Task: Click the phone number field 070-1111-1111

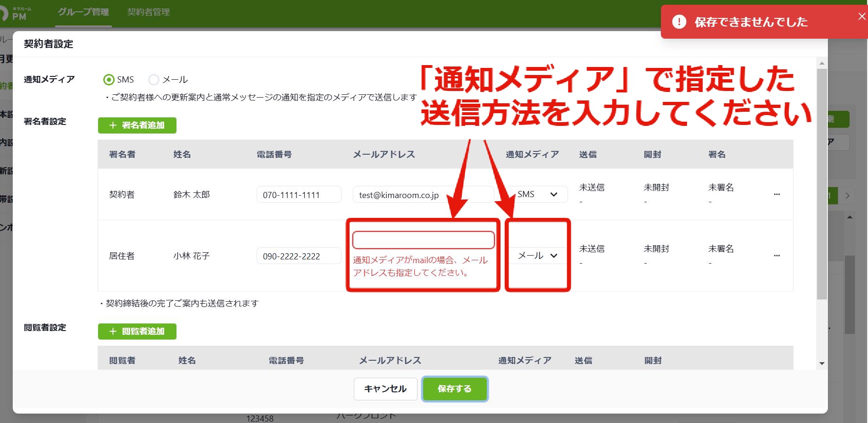Action: 299,194
